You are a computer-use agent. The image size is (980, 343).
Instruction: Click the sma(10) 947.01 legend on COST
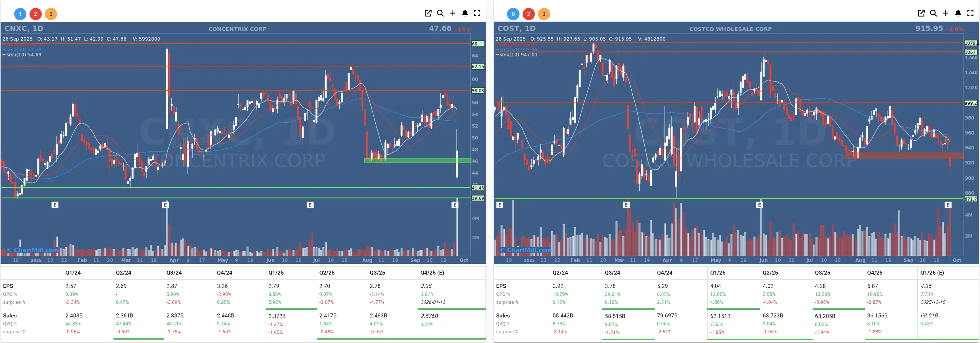517,55
